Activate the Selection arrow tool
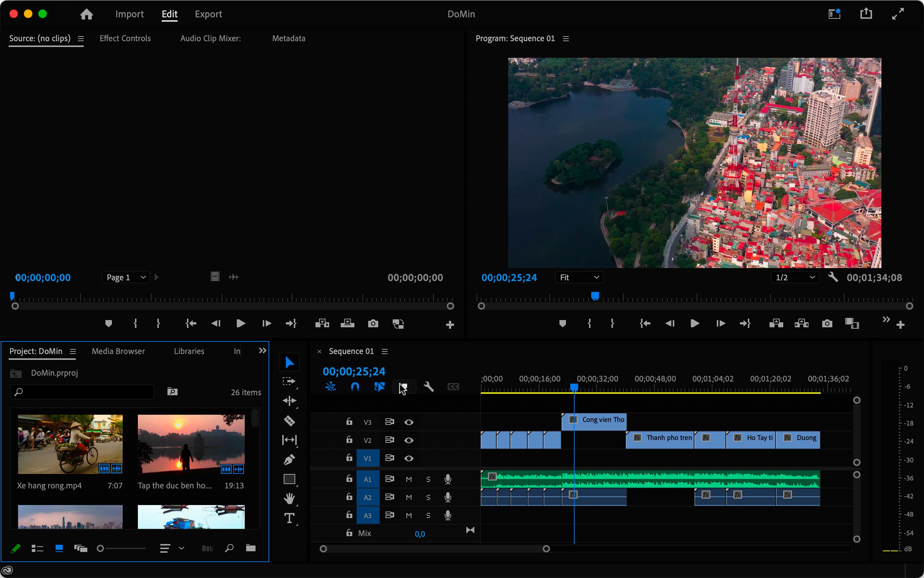Viewport: 924px width, 578px height. point(289,362)
